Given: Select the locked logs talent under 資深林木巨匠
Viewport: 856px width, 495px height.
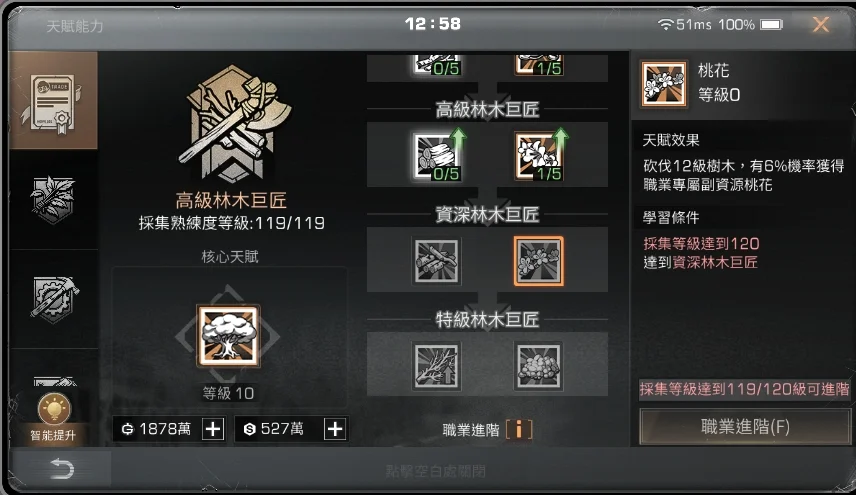Looking at the screenshot, I should [436, 261].
